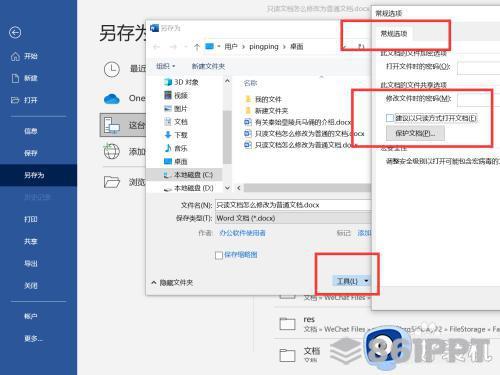
Task: Tick the 保存缩略图 checkbox
Action: [x=219, y=255]
